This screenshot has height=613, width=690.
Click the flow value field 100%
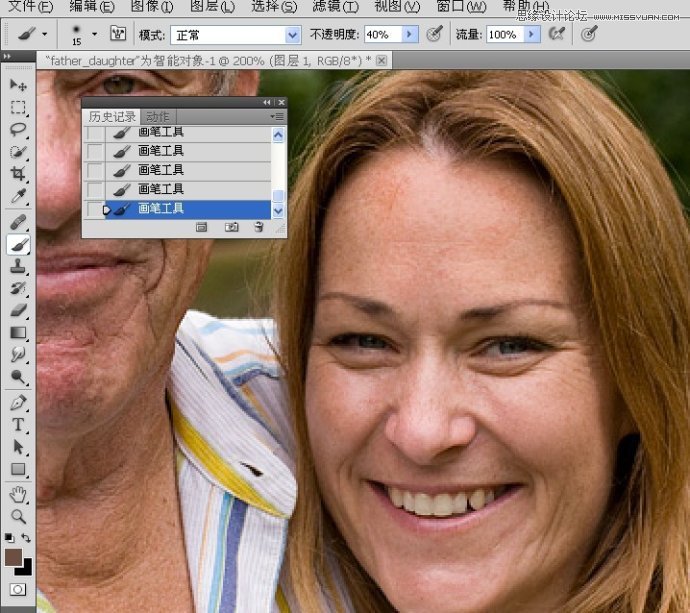click(x=505, y=34)
